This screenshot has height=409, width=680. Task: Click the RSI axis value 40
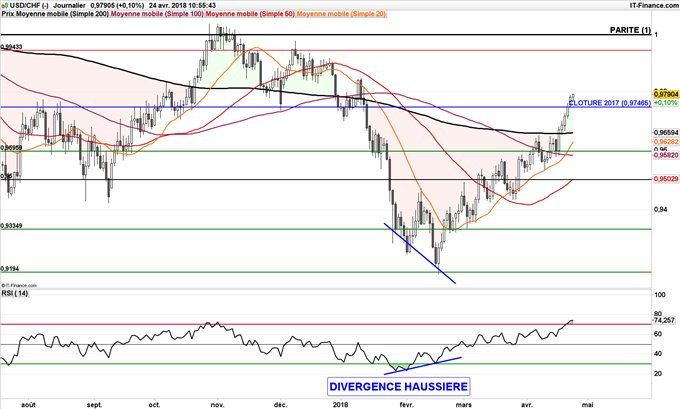coord(658,354)
